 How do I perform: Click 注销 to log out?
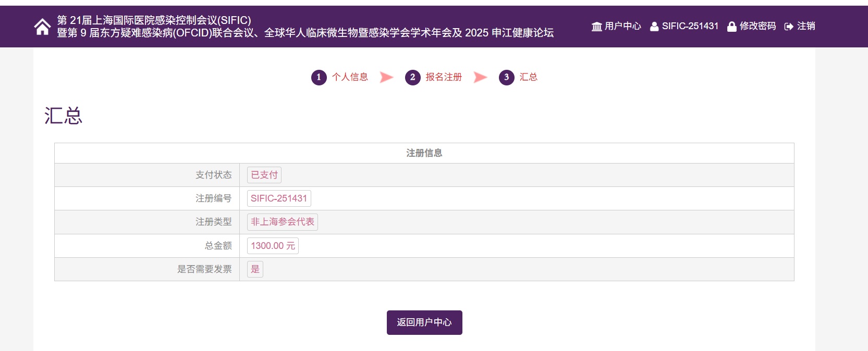click(806, 26)
